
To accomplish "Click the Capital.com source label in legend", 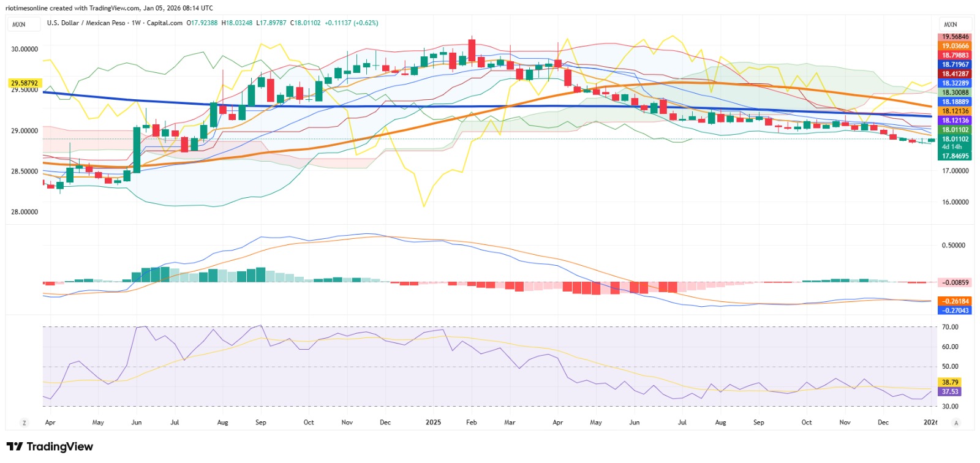I will [164, 23].
